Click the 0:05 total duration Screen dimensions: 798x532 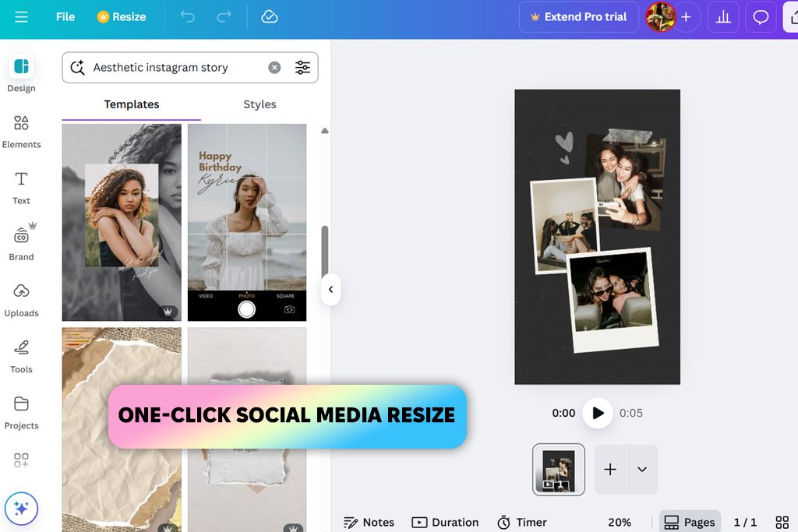631,413
